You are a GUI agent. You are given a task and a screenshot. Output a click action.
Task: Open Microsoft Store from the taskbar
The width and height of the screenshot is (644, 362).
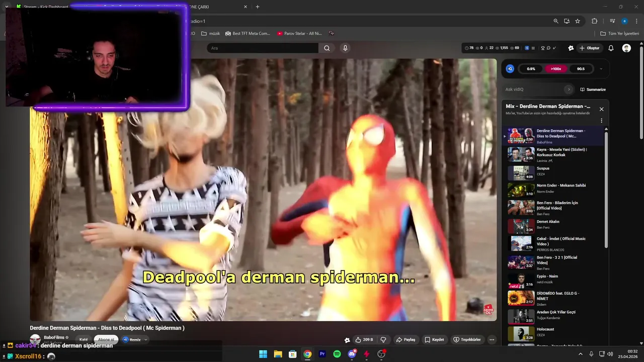click(x=293, y=354)
